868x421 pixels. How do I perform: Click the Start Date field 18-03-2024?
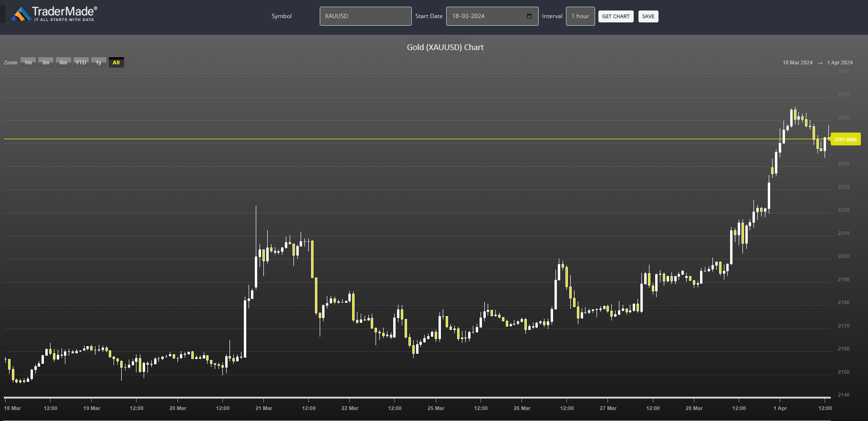click(x=492, y=16)
